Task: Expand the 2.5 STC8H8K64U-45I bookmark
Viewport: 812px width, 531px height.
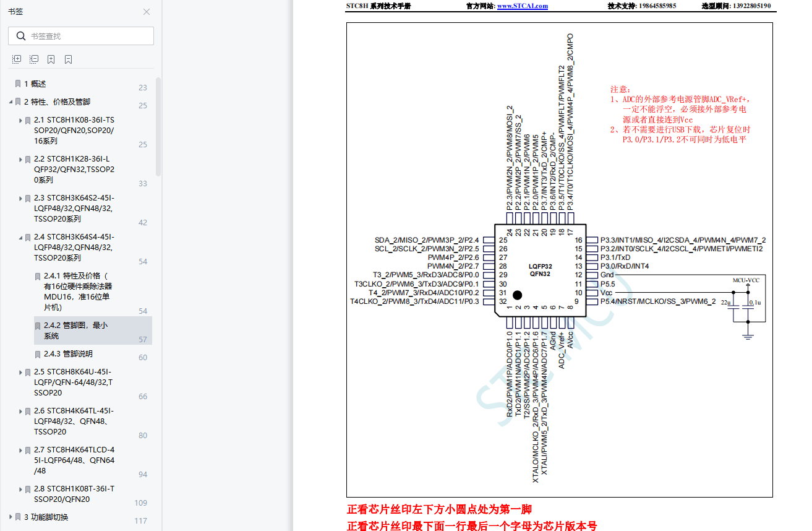Action: click(20, 373)
